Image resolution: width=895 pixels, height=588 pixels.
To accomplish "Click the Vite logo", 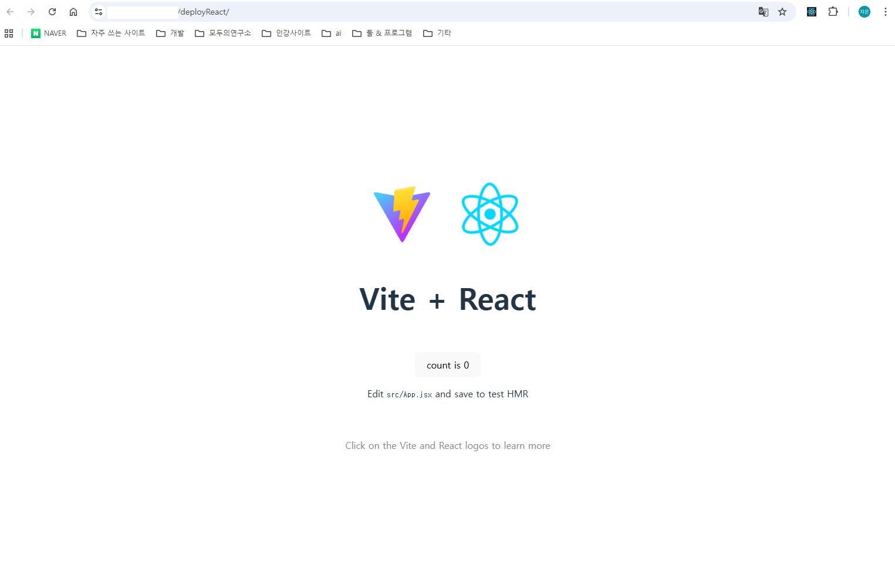I will coord(402,214).
